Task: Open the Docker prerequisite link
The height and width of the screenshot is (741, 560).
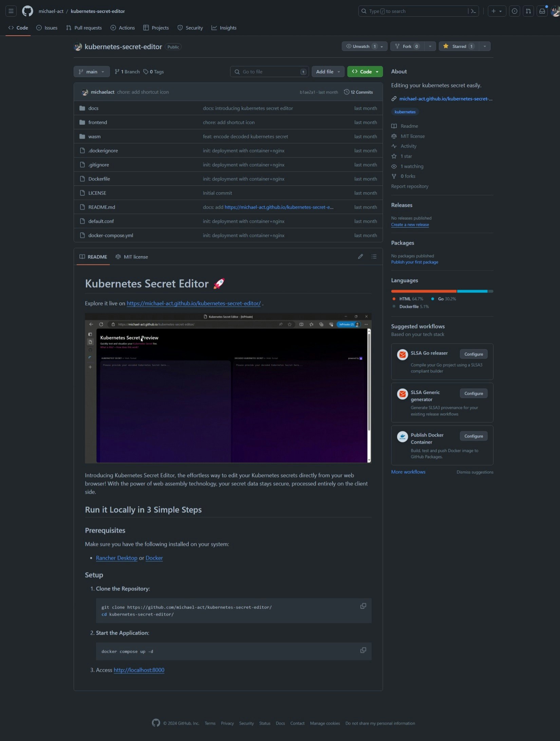Action: pyautogui.click(x=154, y=558)
